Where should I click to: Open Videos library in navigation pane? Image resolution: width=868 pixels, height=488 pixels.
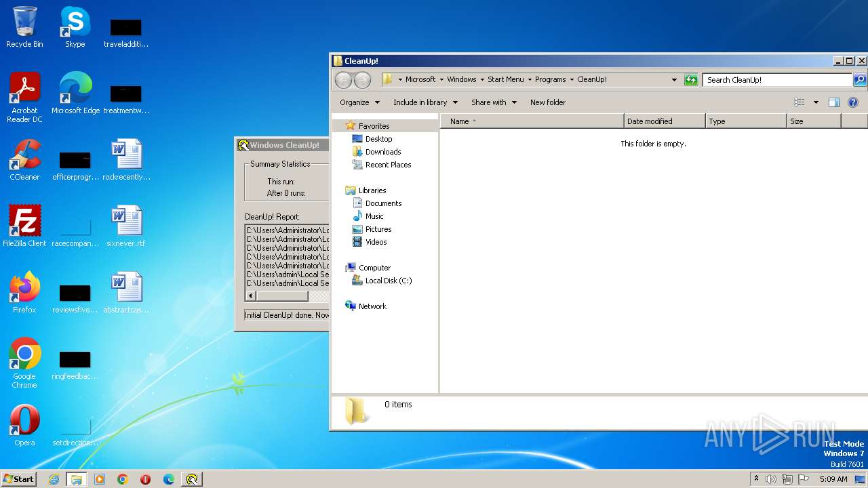[376, 242]
